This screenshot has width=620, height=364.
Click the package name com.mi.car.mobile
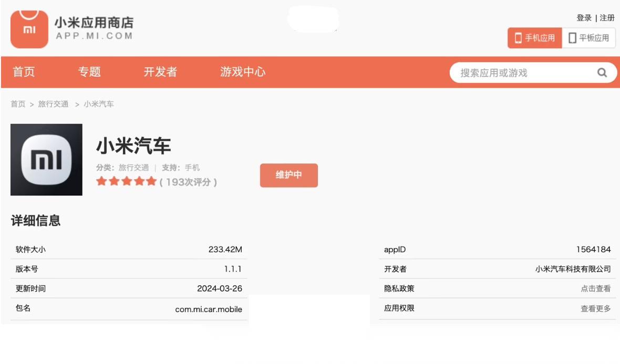coord(209,309)
